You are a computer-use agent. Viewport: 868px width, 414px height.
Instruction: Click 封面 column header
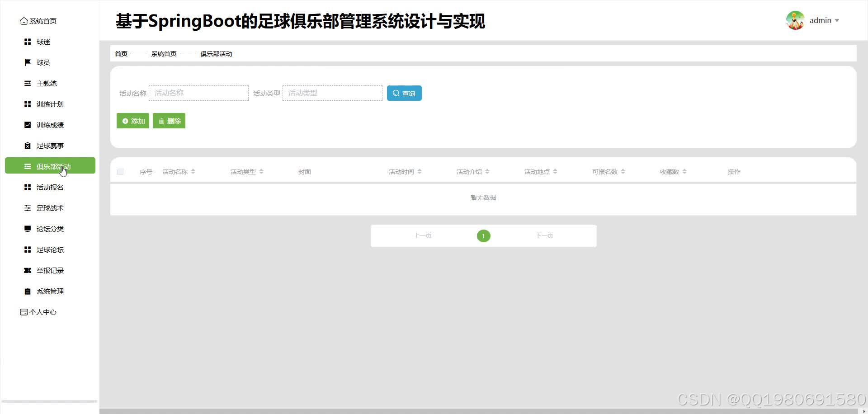304,172
